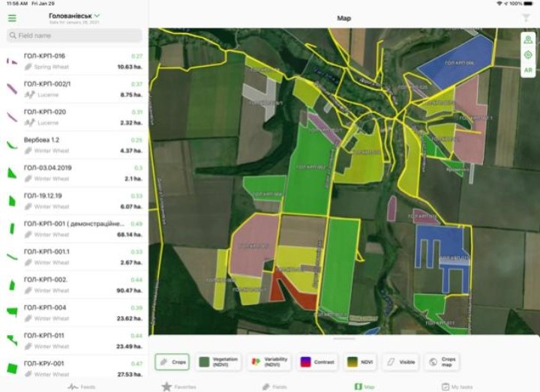540x392 pixels.
Task: Center map on current location target icon
Action: pos(528,55)
